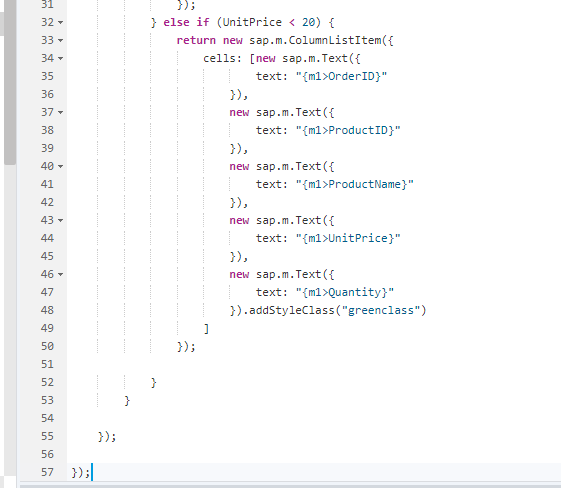Fold the Quantity Text block at line 46
The height and width of the screenshot is (488, 561).
point(60,274)
